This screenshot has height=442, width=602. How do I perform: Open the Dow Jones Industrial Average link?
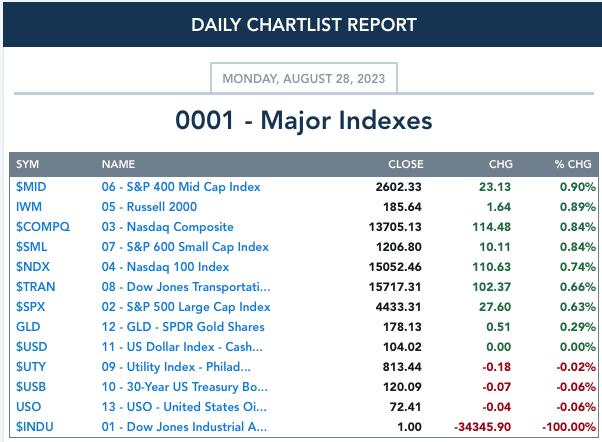pyautogui.click(x=184, y=427)
